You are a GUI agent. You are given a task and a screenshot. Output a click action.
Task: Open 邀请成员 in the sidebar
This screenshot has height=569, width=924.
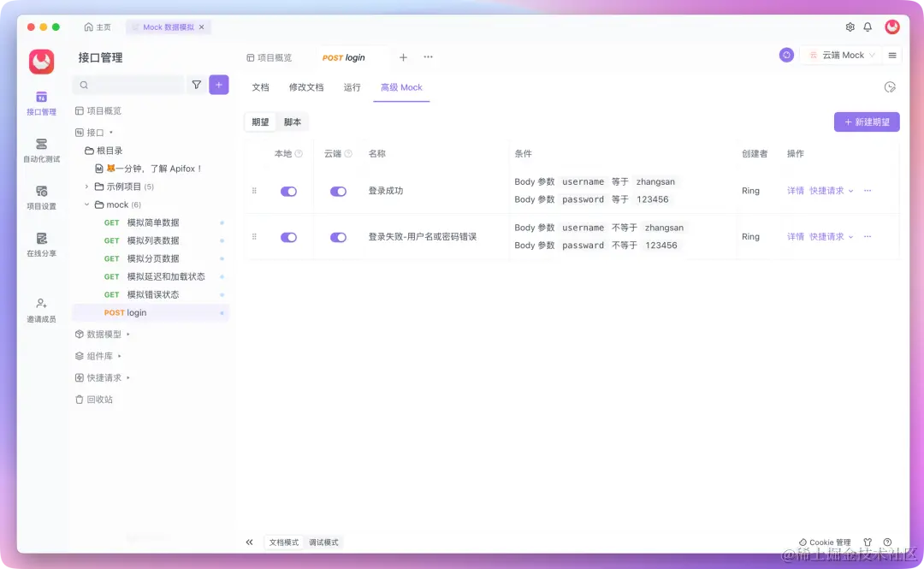pos(41,310)
